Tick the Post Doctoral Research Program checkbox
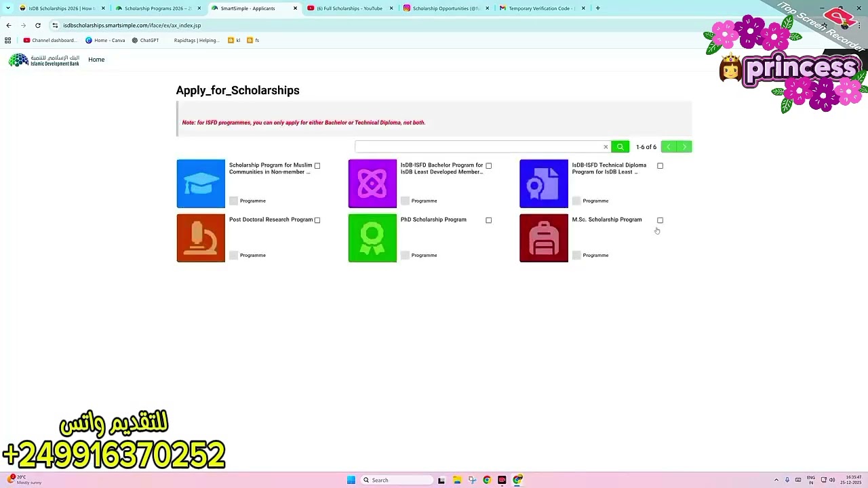The width and height of the screenshot is (868, 488). [317, 220]
